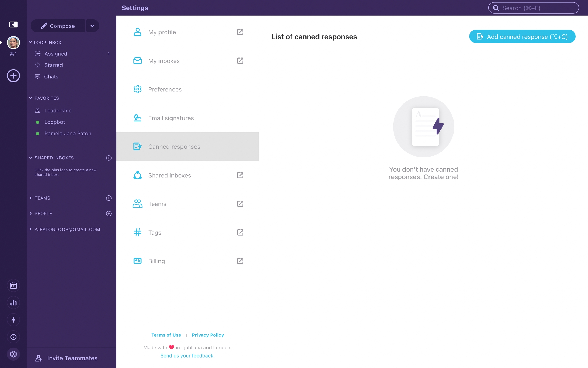Open the Privacy Policy link
588x368 pixels.
tap(208, 335)
